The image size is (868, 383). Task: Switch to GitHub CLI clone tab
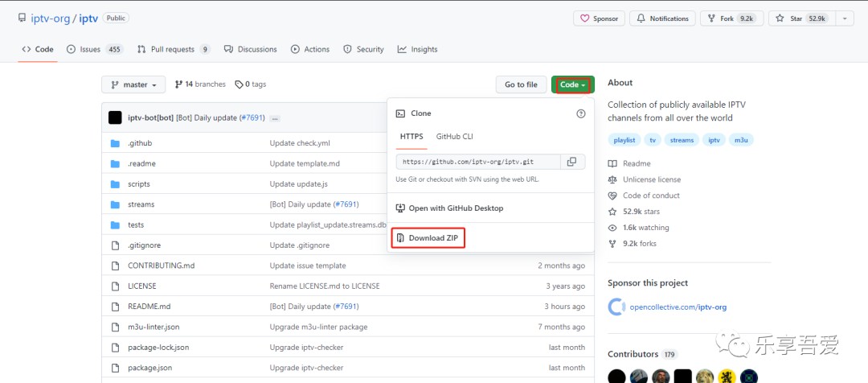click(x=454, y=136)
